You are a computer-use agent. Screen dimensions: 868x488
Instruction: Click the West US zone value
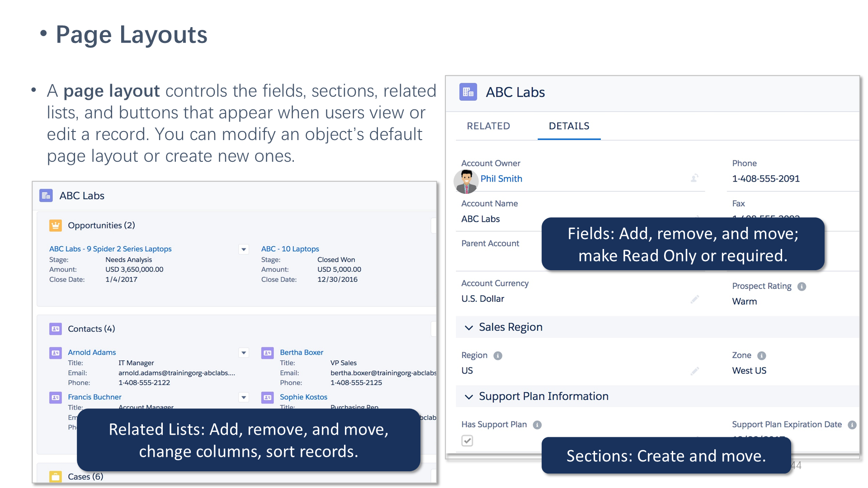(749, 371)
